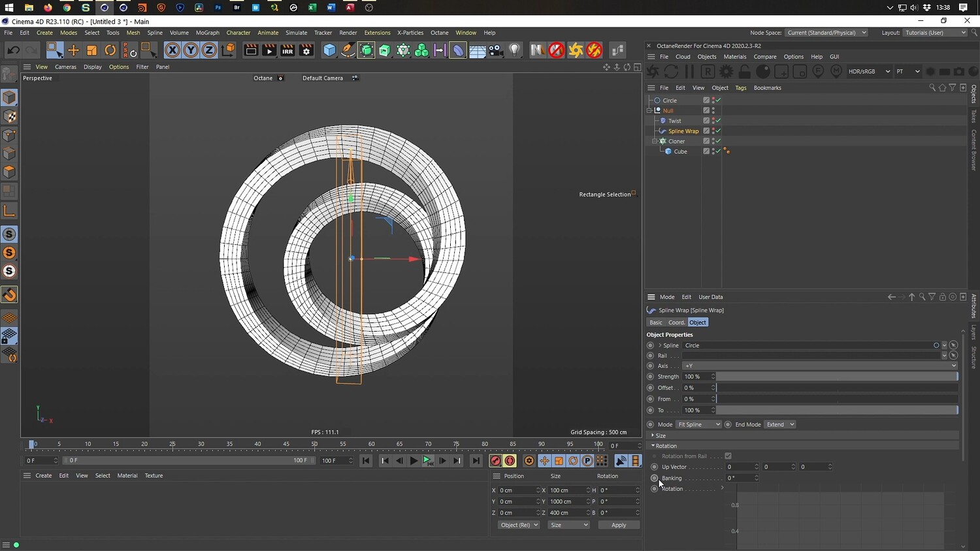Open Edit Render Settings icon
Image resolution: width=980 pixels, height=551 pixels.
[x=306, y=50]
